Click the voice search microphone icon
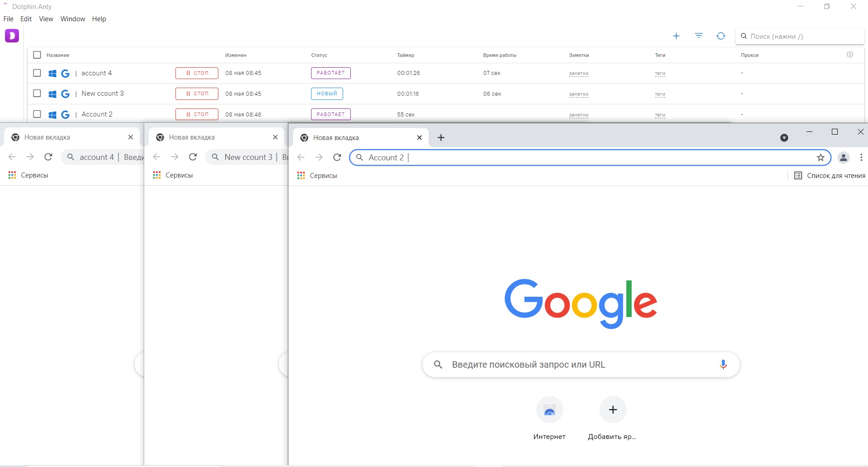 [723, 364]
